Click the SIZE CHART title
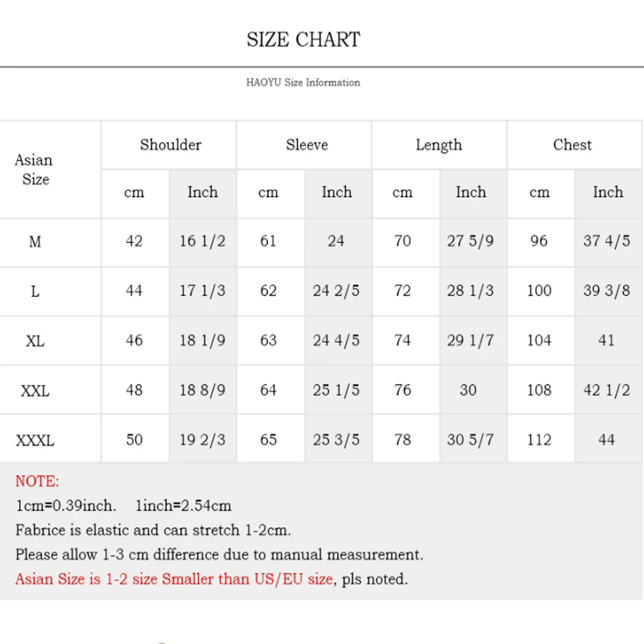The height and width of the screenshot is (644, 644). click(303, 39)
